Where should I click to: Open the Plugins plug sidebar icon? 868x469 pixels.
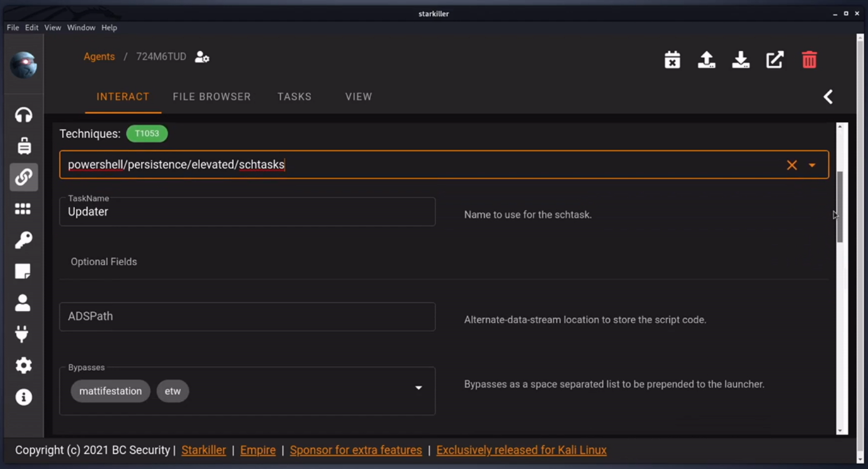(x=22, y=334)
